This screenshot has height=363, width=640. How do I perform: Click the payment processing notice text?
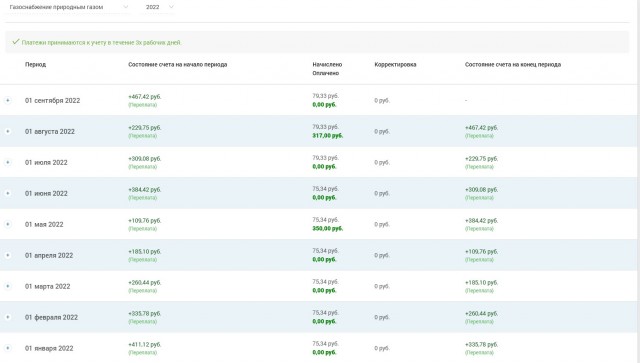[x=102, y=42]
